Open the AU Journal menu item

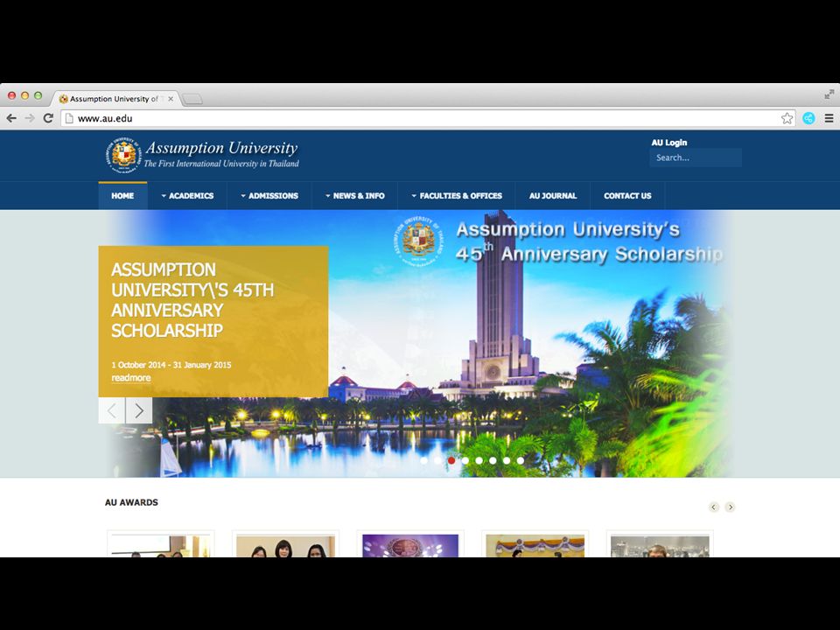pos(553,195)
